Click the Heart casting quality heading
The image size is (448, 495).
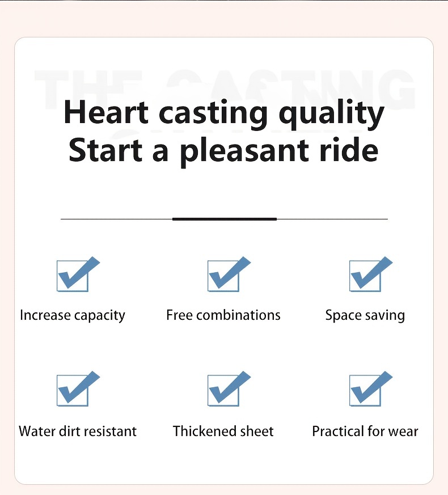(x=224, y=113)
